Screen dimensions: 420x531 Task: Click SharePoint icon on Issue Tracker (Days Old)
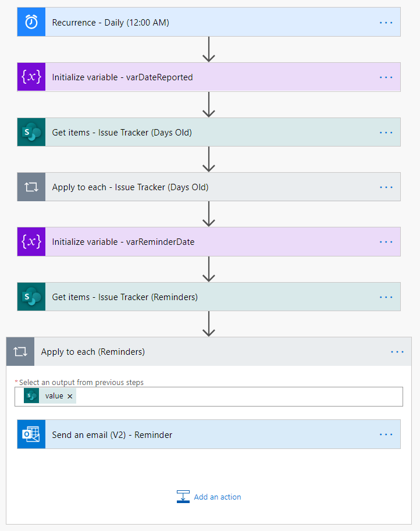tap(31, 133)
